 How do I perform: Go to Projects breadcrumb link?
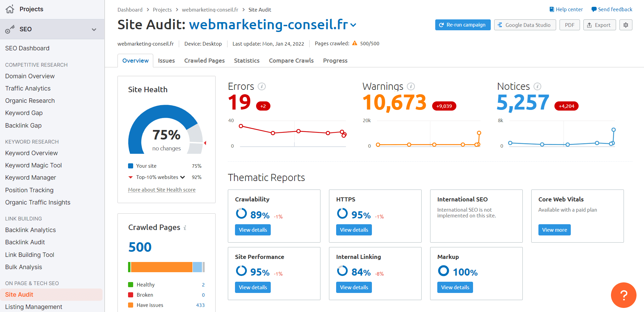(x=162, y=10)
